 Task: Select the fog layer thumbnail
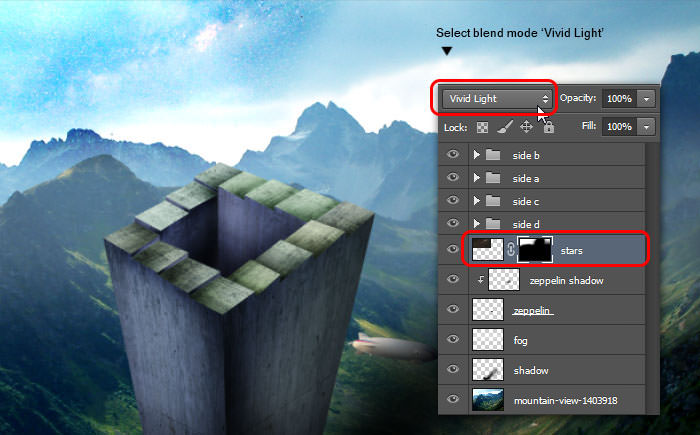click(x=488, y=339)
